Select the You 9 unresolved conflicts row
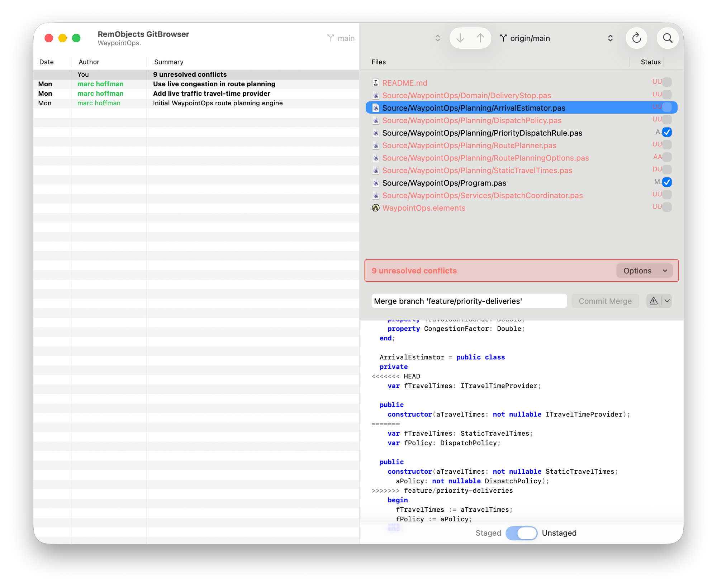 pyautogui.click(x=196, y=75)
